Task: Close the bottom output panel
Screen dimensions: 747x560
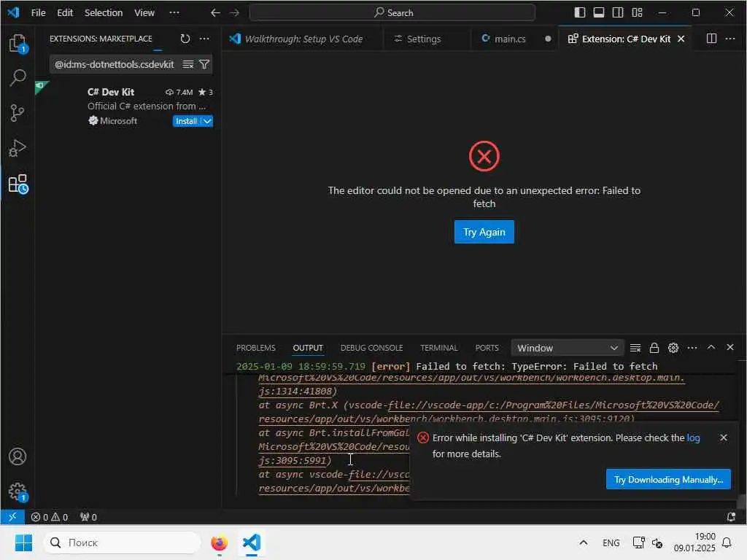Action: [x=729, y=347]
